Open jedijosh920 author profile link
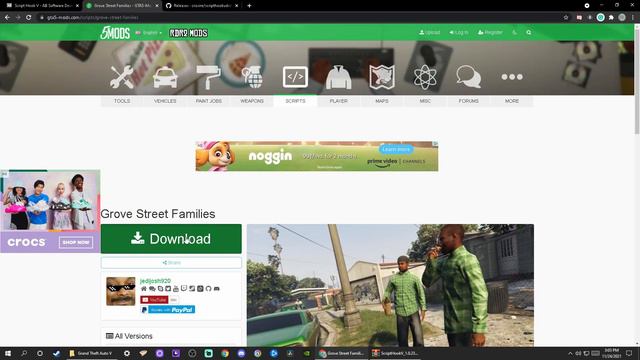This screenshot has width=640, height=360. (x=155, y=281)
